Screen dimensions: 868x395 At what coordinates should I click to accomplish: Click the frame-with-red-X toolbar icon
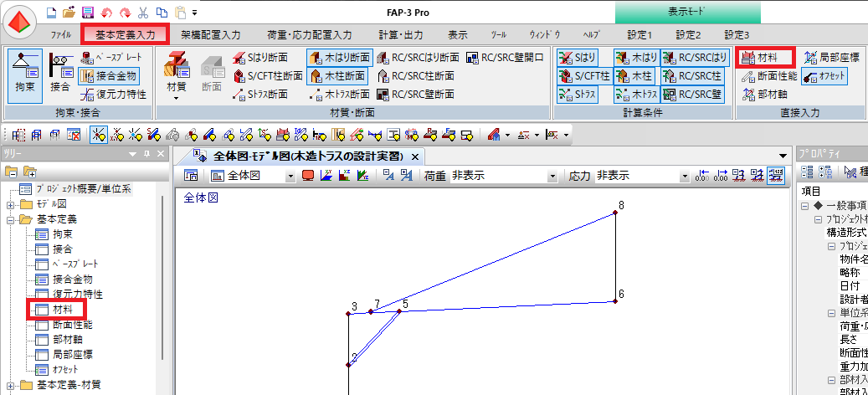coord(73,135)
